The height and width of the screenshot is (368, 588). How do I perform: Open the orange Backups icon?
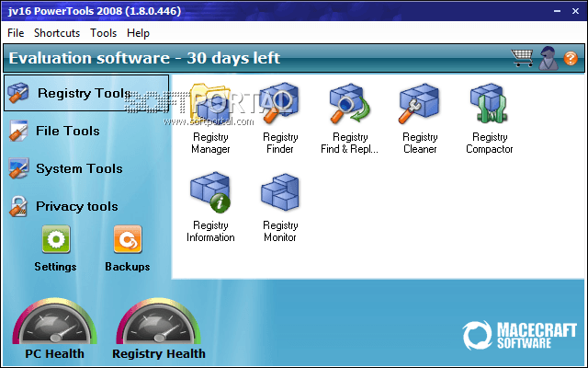point(128,239)
